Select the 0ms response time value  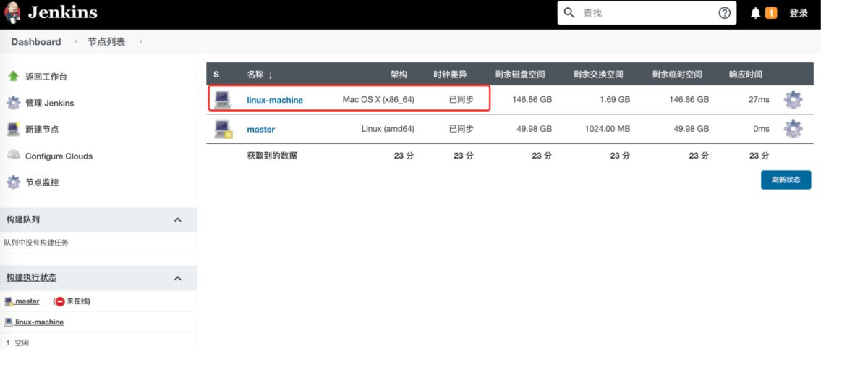[x=761, y=129]
